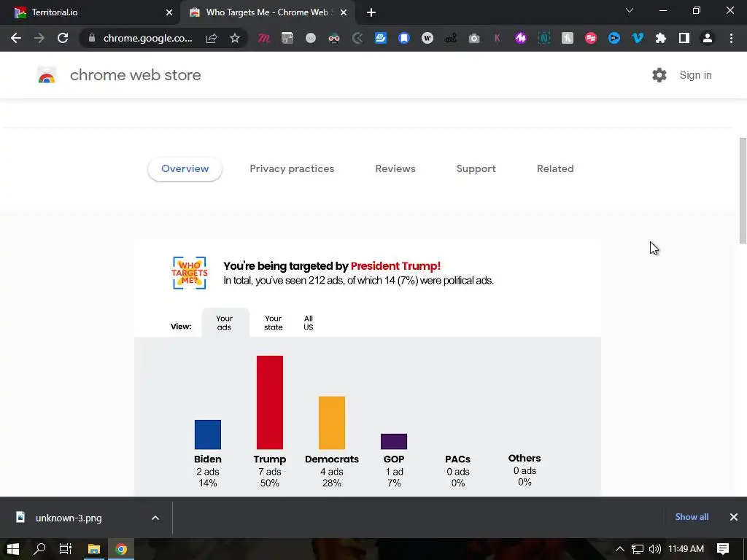Image resolution: width=747 pixels, height=560 pixels.
Task: Open the blue bookmark extension icon
Action: click(404, 38)
